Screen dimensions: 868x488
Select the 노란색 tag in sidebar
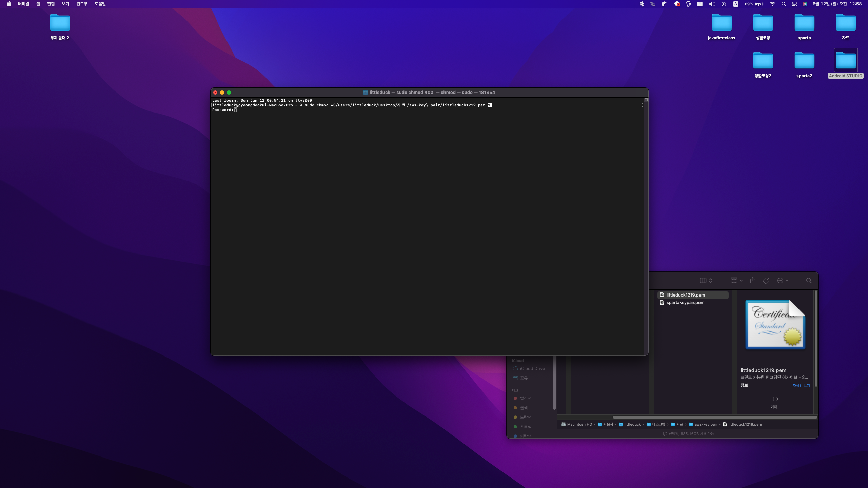522,417
